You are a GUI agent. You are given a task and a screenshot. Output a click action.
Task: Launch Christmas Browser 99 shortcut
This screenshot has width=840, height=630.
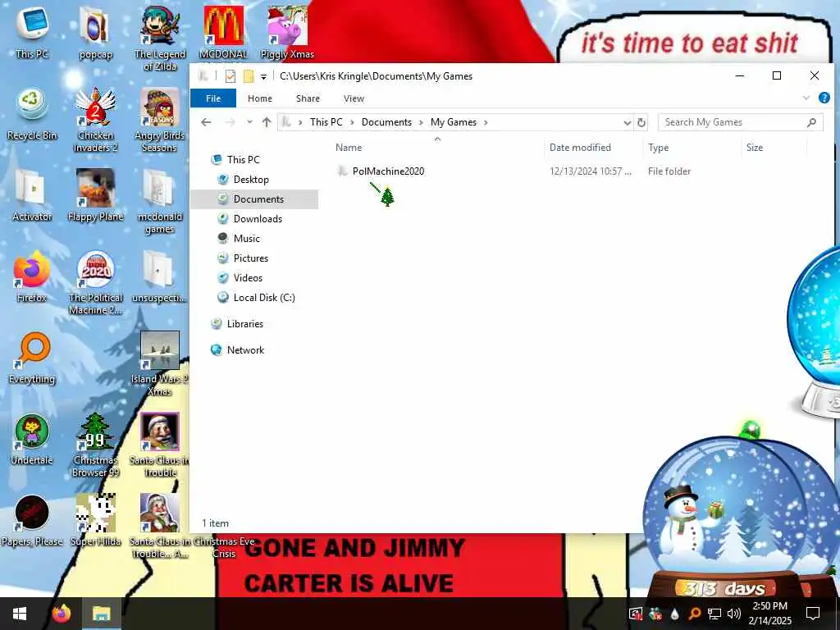[x=95, y=444]
